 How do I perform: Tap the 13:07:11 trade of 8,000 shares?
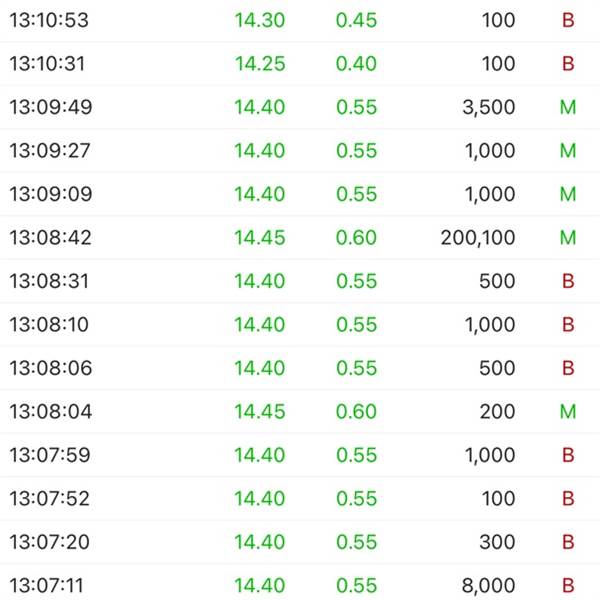300,582
